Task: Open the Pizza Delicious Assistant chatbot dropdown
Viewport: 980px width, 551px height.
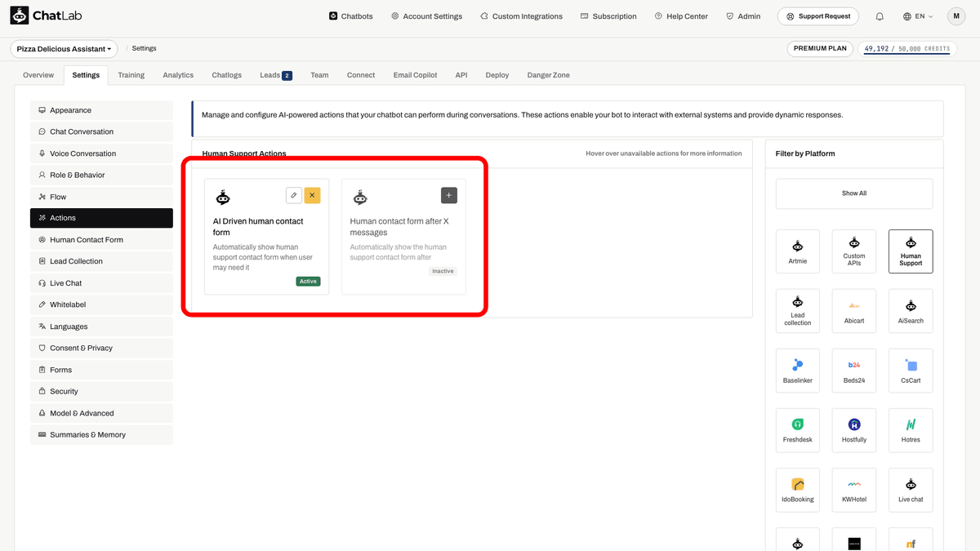Action: 64,49
